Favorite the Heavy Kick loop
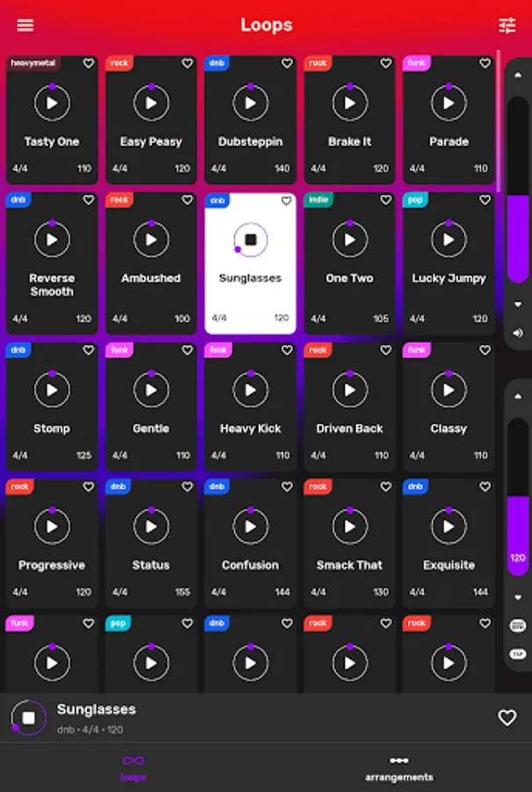The height and width of the screenshot is (792, 532). [287, 350]
